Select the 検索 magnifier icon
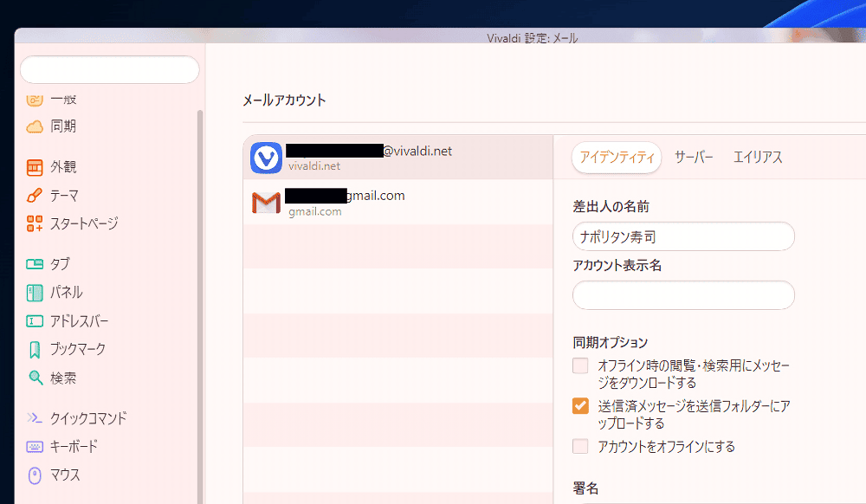The height and width of the screenshot is (504, 866). pos(36,378)
